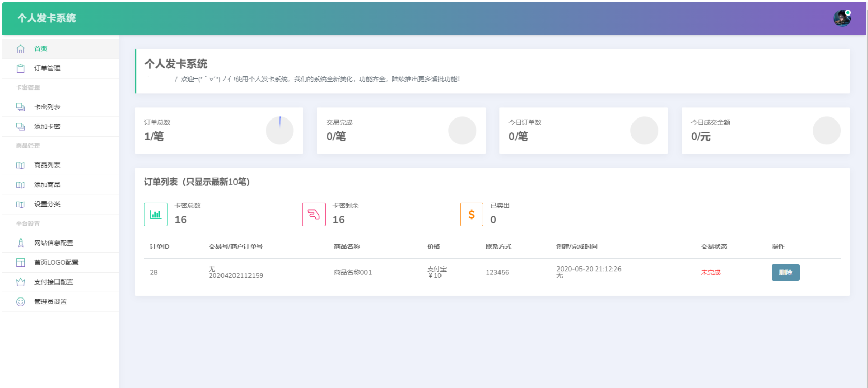Click the smiley icon beside 管理员设置

tap(20, 302)
